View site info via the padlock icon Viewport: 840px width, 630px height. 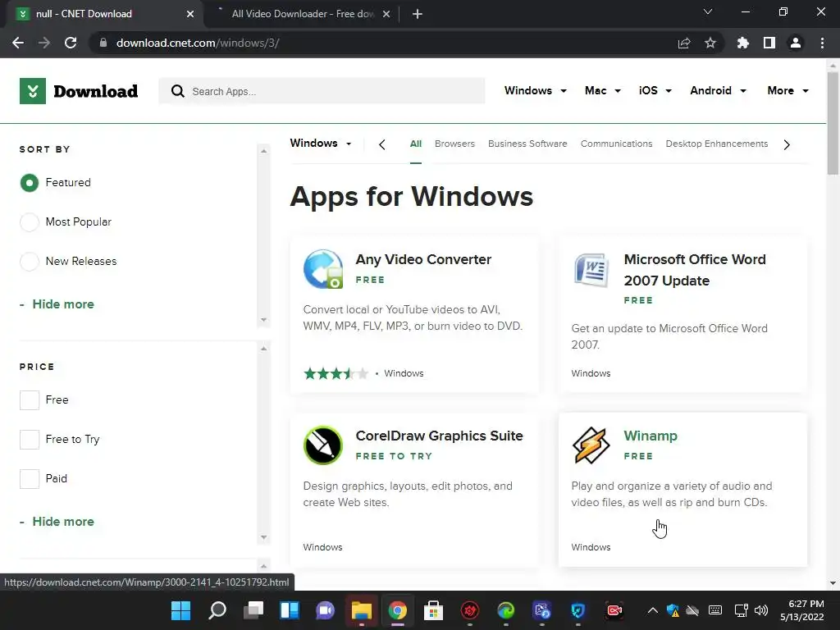point(103,43)
